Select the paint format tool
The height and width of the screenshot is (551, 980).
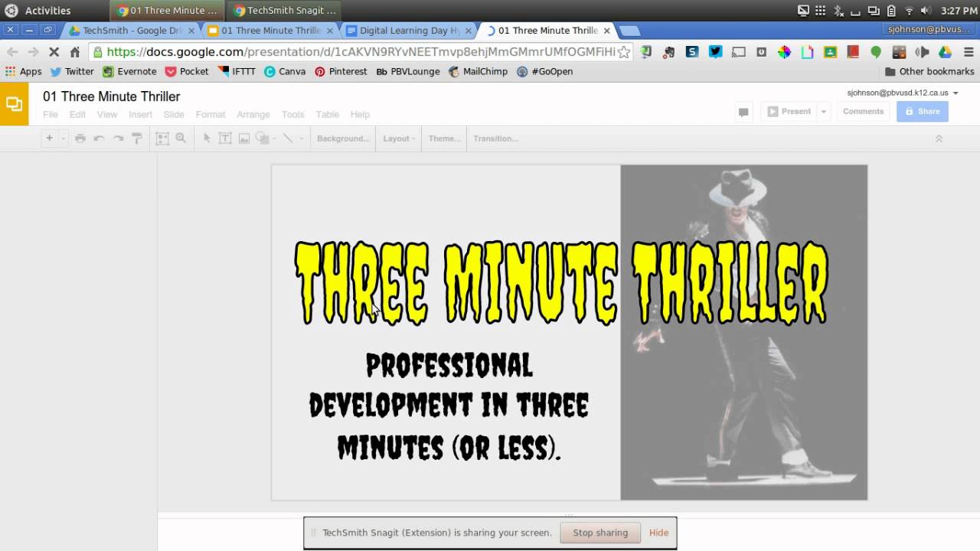(137, 139)
